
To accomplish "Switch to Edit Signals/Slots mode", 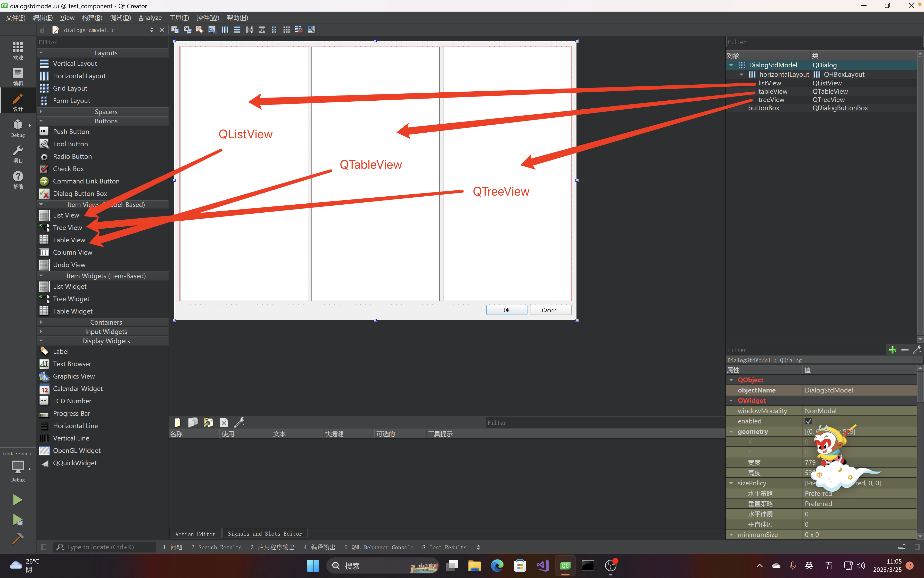I will [x=187, y=29].
